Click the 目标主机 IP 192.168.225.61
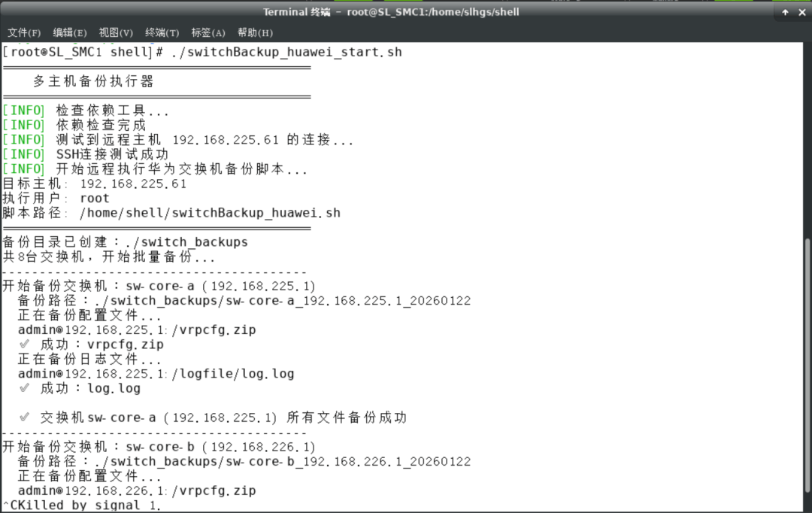Image resolution: width=812 pixels, height=513 pixels. (x=133, y=184)
